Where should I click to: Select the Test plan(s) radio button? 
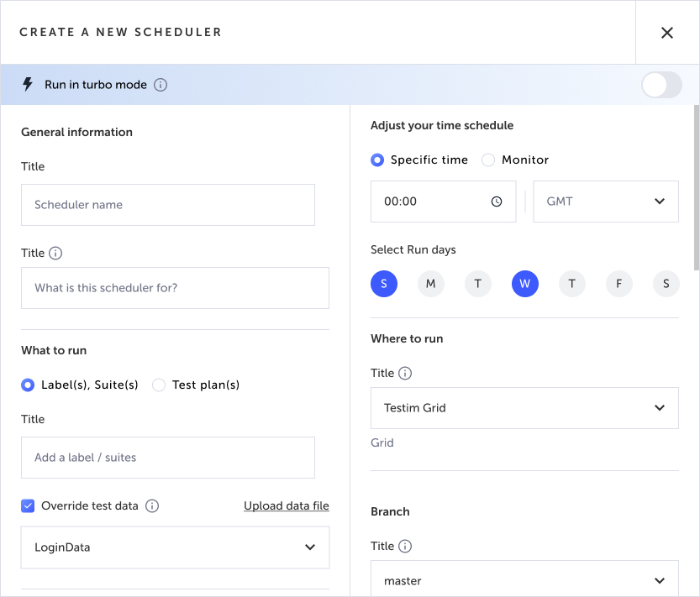[x=159, y=385]
